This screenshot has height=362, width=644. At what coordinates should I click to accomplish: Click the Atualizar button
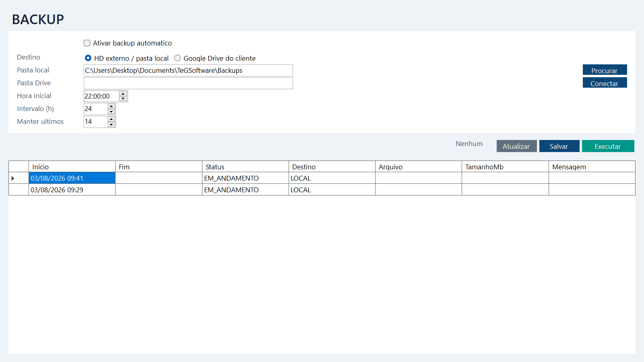point(516,146)
